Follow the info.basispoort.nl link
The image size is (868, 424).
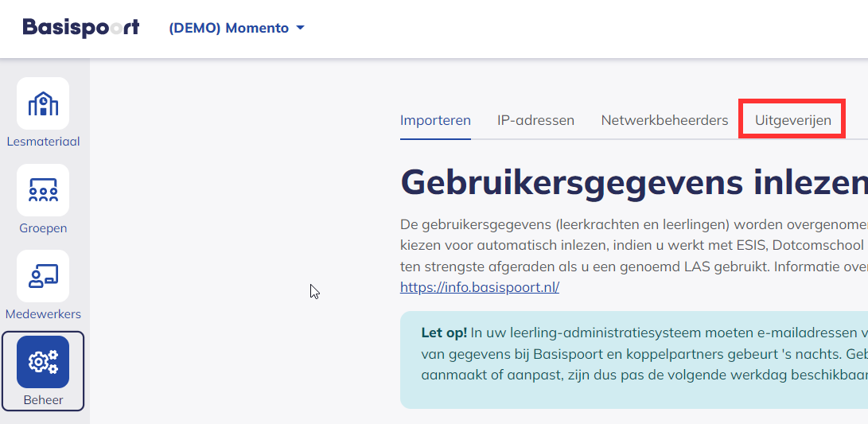(480, 287)
